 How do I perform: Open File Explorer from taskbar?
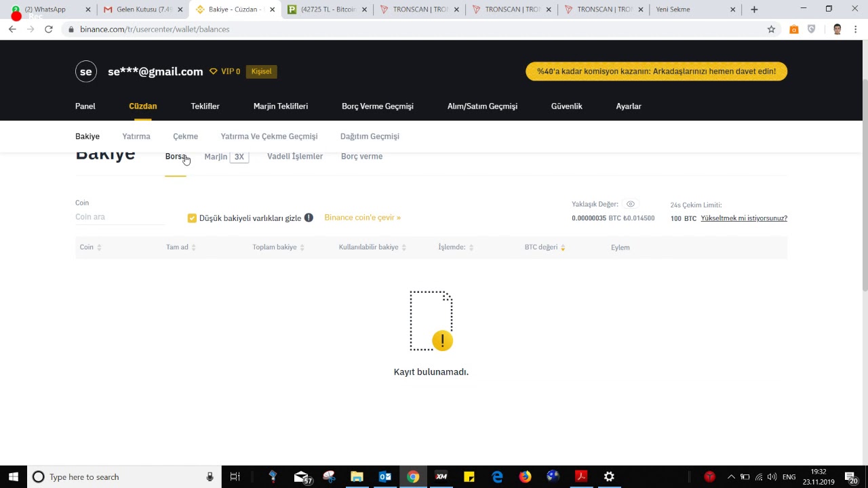(x=357, y=477)
